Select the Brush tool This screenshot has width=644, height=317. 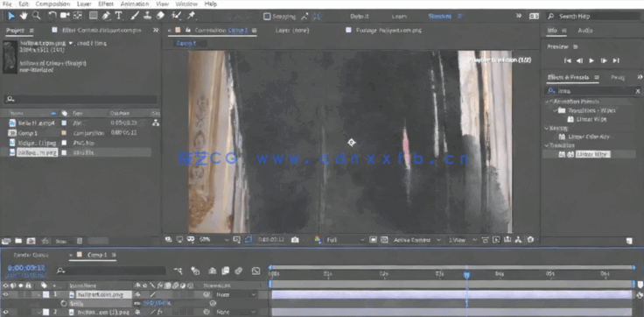click(x=135, y=16)
